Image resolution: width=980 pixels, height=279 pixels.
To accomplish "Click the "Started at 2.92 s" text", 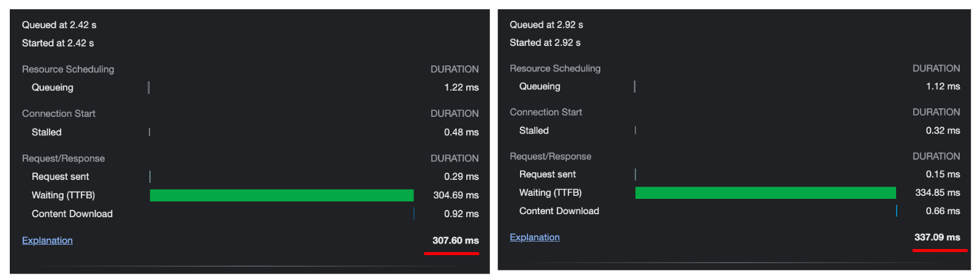I will (x=545, y=43).
